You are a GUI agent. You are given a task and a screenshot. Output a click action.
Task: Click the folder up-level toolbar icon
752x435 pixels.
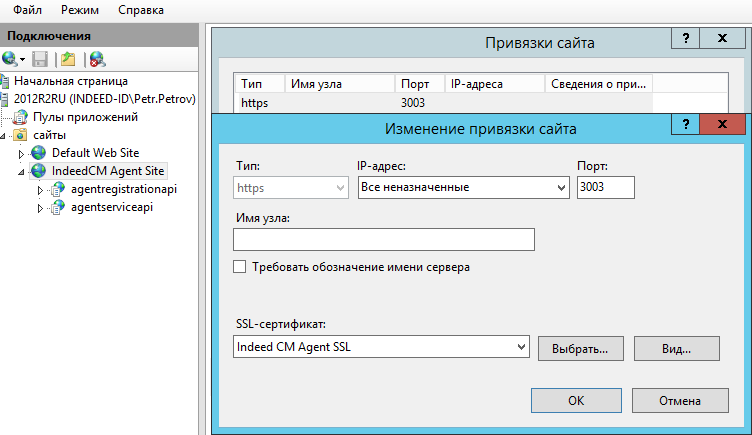68,59
